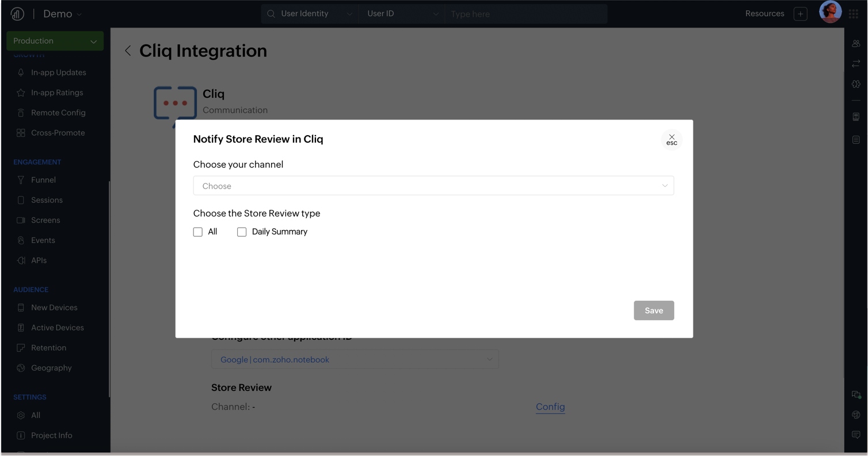
Task: Open Active Devices in the sidebar
Action: [x=58, y=328]
